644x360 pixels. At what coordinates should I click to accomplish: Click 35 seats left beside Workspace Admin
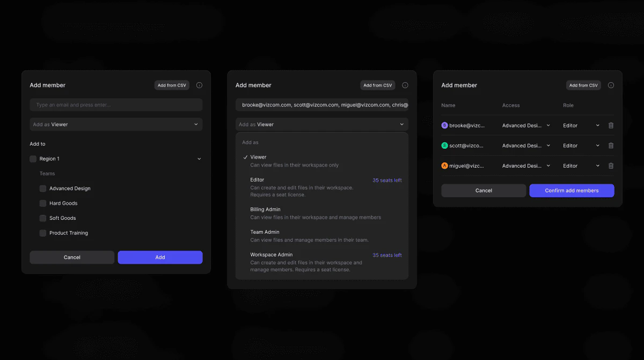[x=387, y=255]
